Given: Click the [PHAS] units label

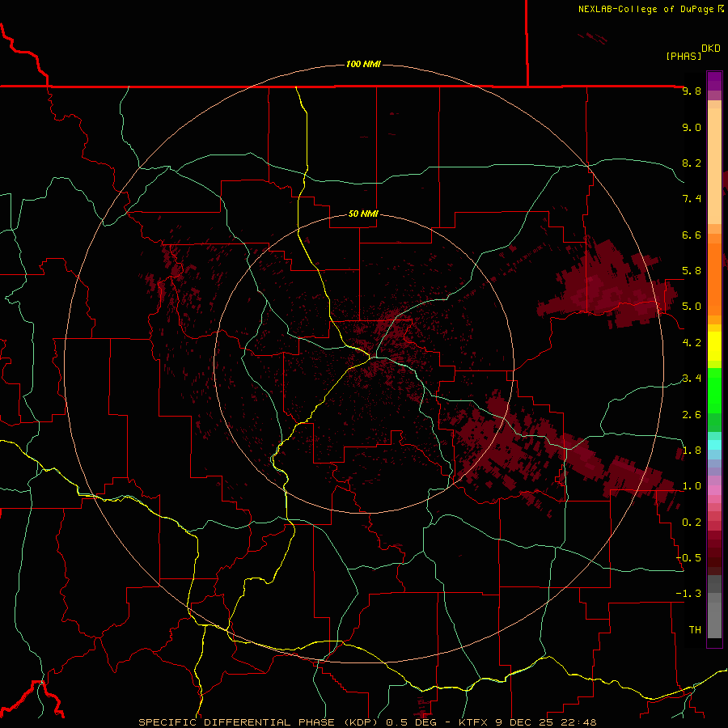Looking at the screenshot, I should coord(684,57).
